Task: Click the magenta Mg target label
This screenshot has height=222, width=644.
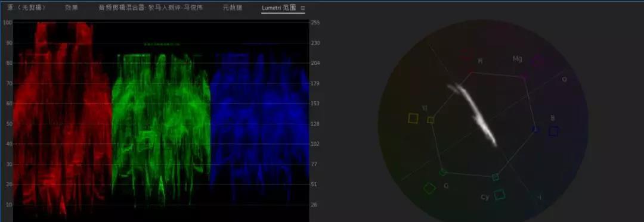Action: point(518,59)
